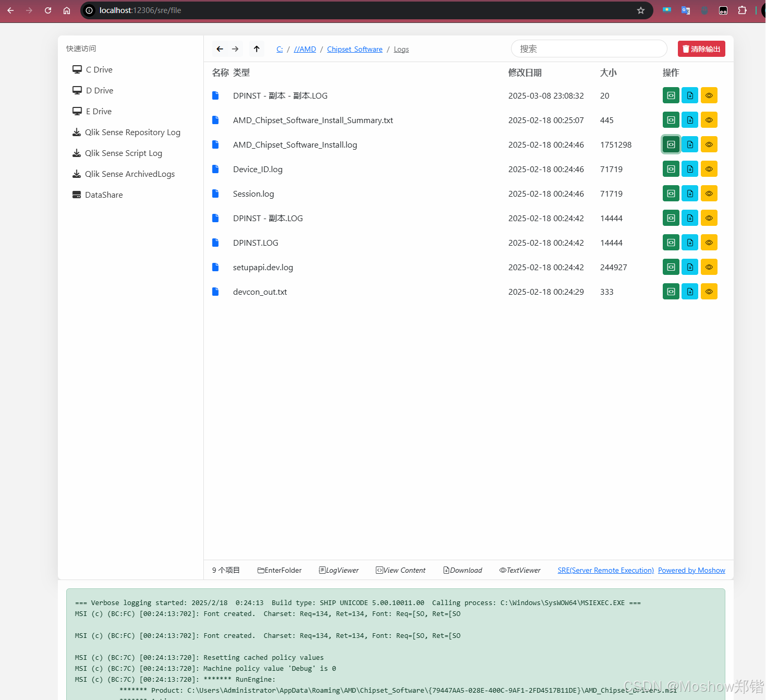Open setupapi.dev.log in TextViewer with eye icon
Screen dimensions: 766x700
(x=709, y=267)
